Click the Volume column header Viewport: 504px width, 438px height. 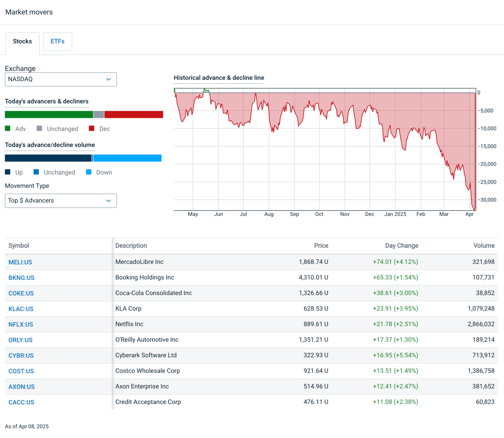click(x=484, y=246)
